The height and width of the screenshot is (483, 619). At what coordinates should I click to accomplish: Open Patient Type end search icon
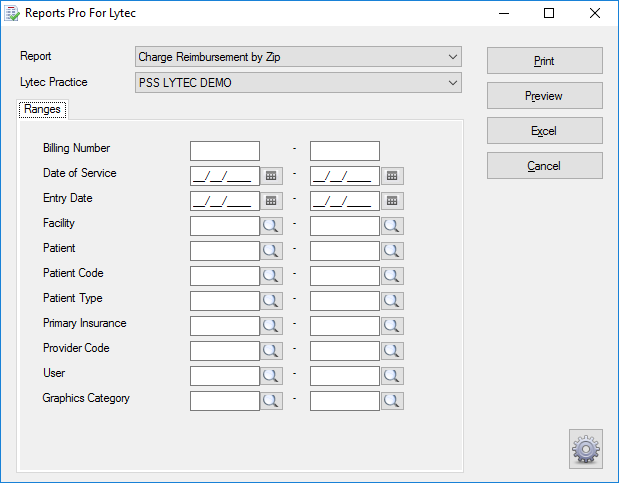click(392, 301)
